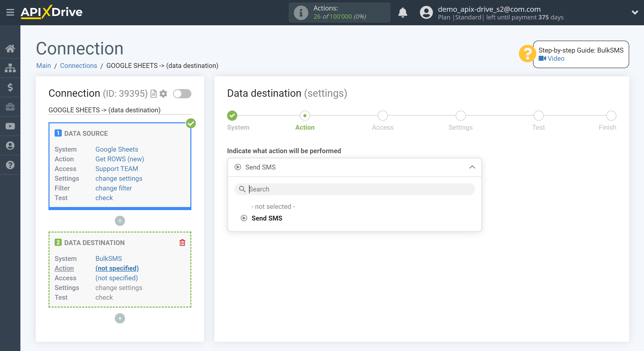Click the change settings link for Data Source
This screenshot has width=644, height=351.
click(118, 178)
